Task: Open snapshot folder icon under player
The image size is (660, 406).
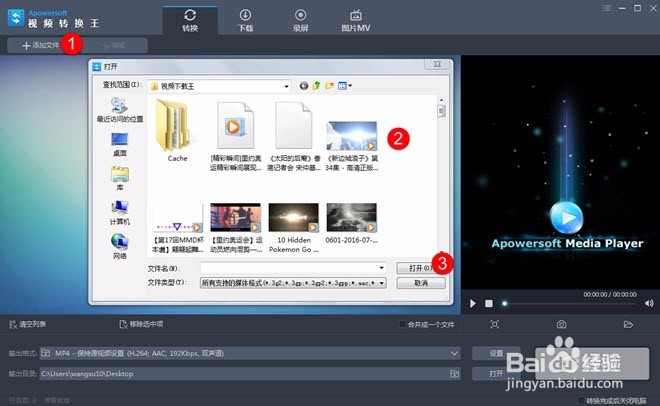Action: [628, 324]
